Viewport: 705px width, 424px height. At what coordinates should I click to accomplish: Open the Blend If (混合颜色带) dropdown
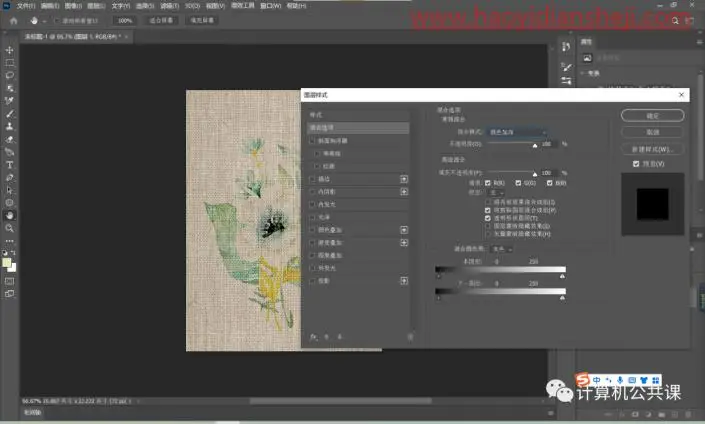[x=502, y=249]
